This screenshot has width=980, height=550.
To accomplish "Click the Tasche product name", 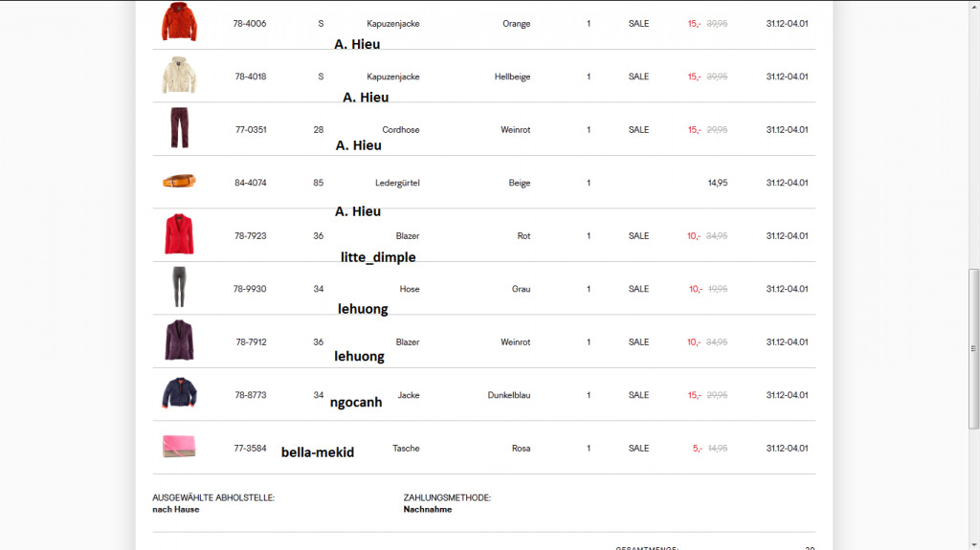I will (x=406, y=449).
